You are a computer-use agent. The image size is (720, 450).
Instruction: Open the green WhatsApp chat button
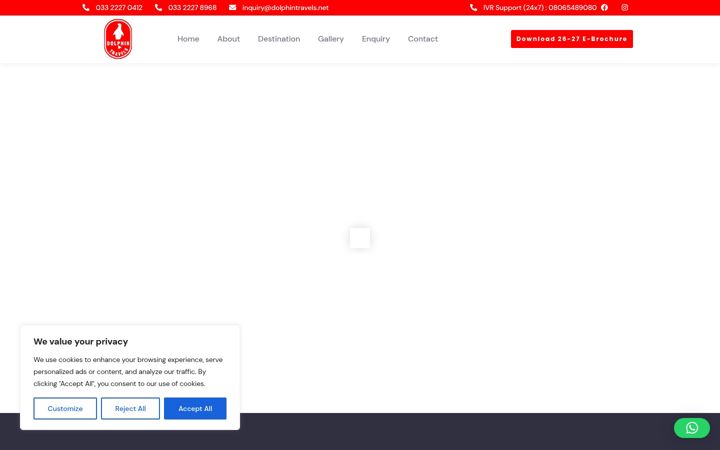692,428
